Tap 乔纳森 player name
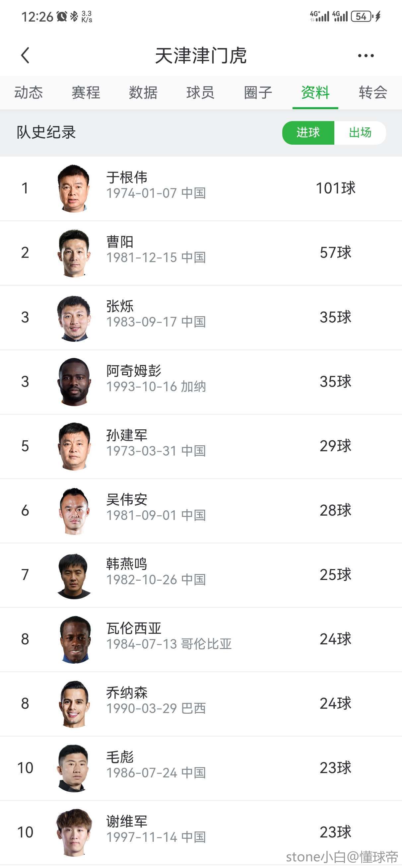This screenshot has width=402, height=868. point(127,693)
